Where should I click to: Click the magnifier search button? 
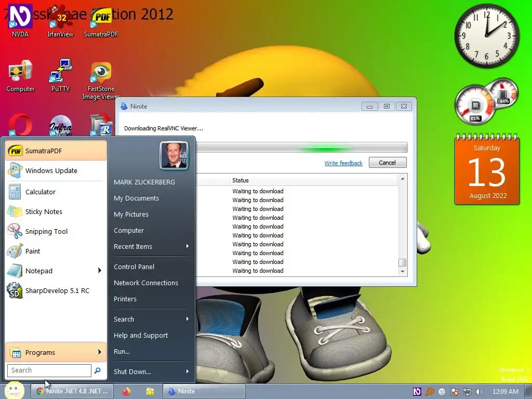pos(97,370)
